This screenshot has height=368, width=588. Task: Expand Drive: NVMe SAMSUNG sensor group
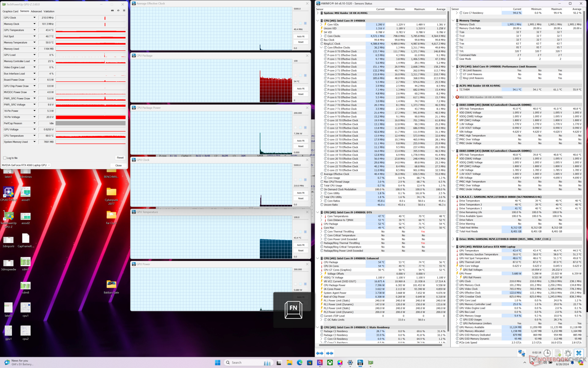(x=453, y=239)
